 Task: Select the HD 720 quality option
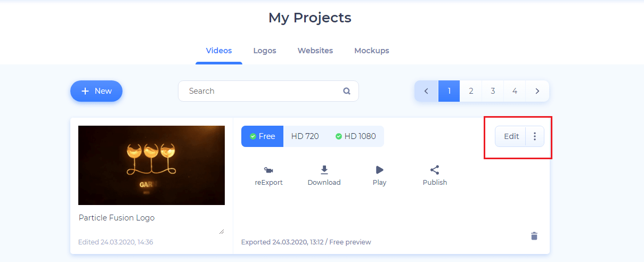coord(305,136)
